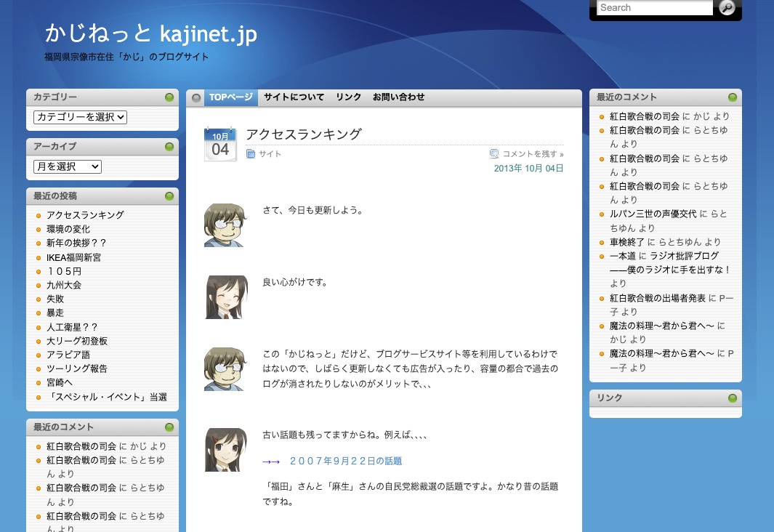Click the folder icon beside サイト category
Viewport: 774px width, 532px height.
pos(251,154)
